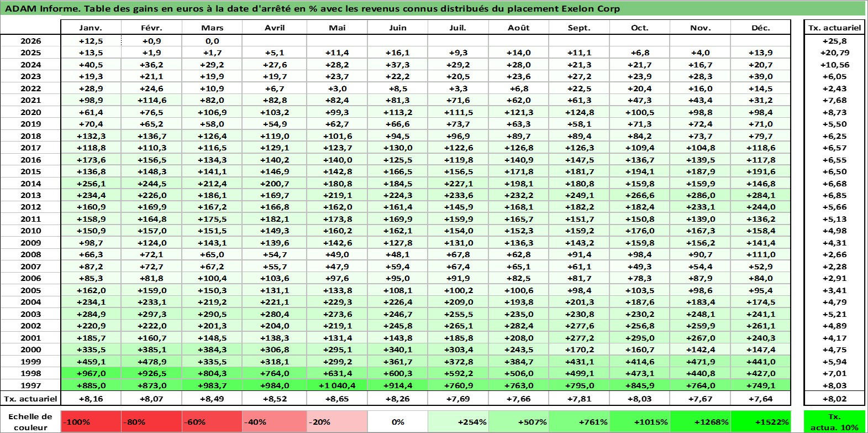Click the -100% red color scale swatch
This screenshot has width=868, height=433.
[91, 421]
